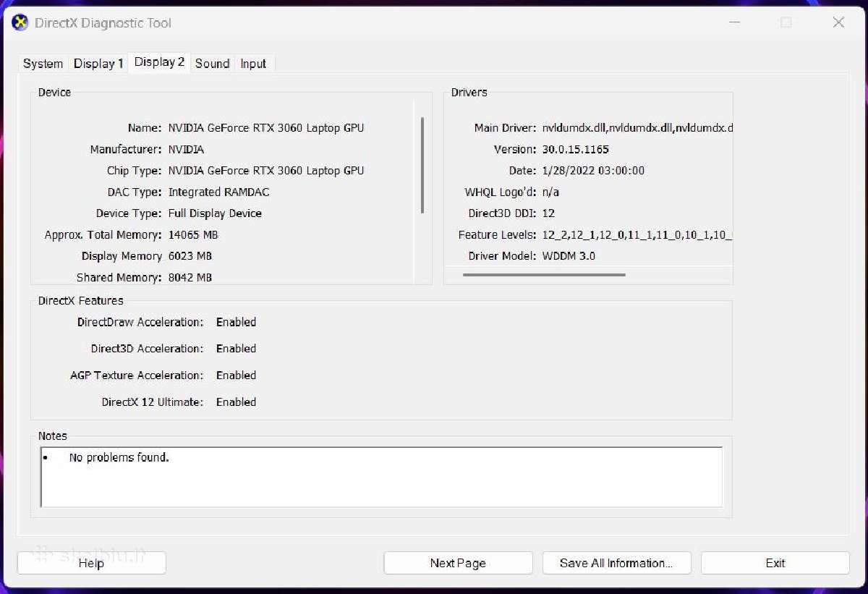Click the Main Driver value 'nvldumdx.dll'
Image resolution: width=868 pixels, height=594 pixels.
[637, 128]
